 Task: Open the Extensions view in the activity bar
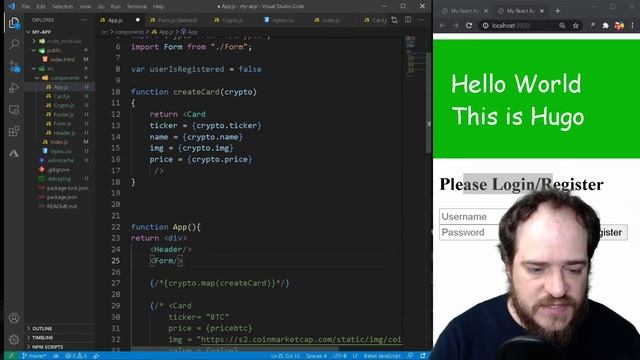click(14, 131)
